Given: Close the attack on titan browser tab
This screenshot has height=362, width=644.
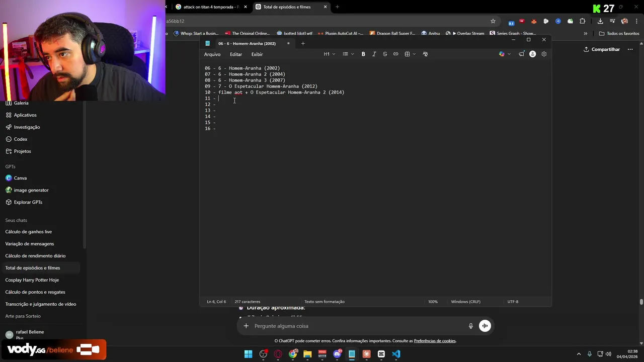Looking at the screenshot, I should (x=245, y=7).
